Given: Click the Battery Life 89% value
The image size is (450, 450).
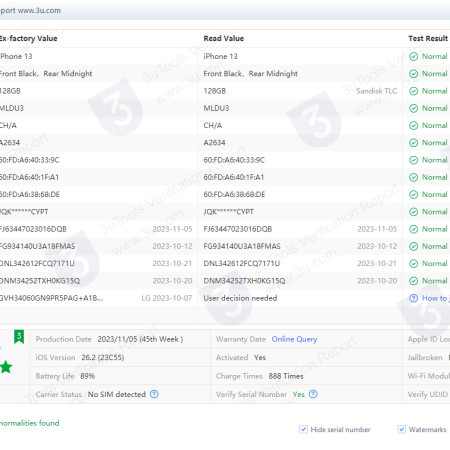Looking at the screenshot, I should pos(88,376).
